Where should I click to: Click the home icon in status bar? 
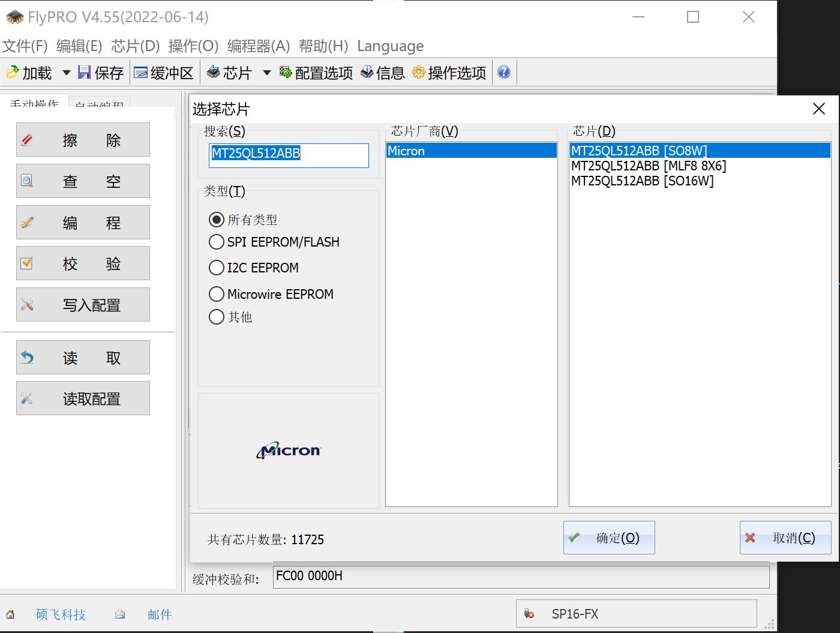(10, 614)
